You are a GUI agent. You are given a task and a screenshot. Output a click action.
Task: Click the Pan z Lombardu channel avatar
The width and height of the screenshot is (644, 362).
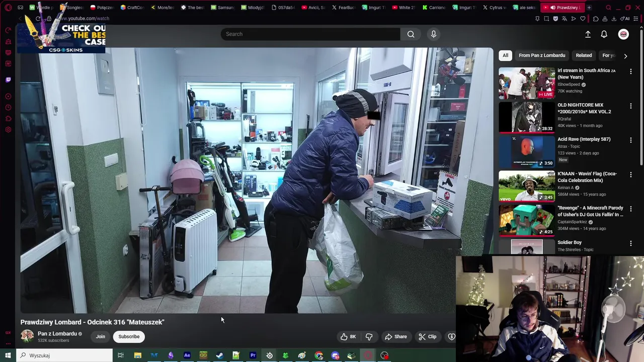27,336
